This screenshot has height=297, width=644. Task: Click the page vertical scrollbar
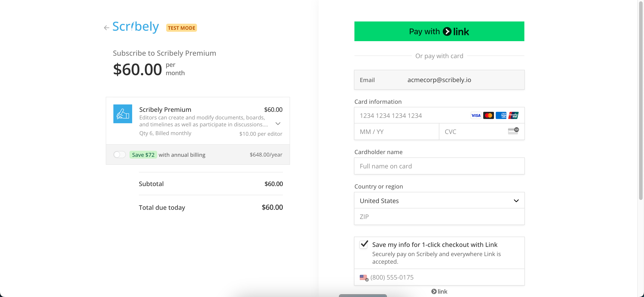pyautogui.click(x=641, y=100)
